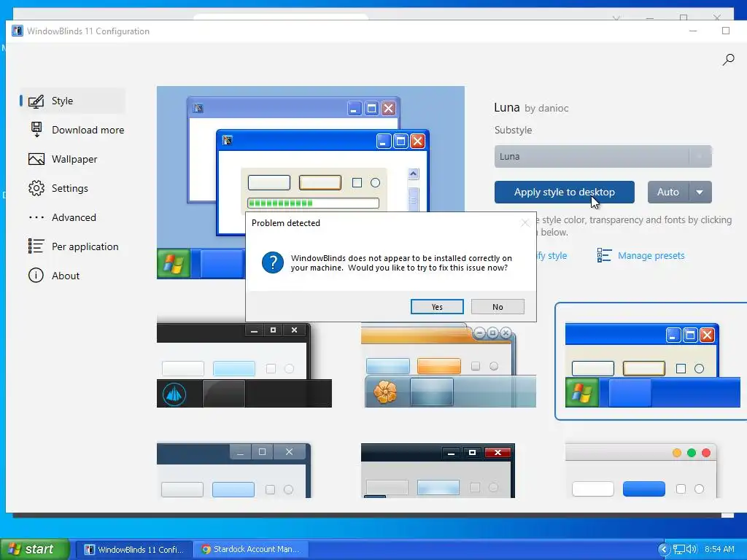
Task: Open the Style section in sidebar
Action: point(72,101)
